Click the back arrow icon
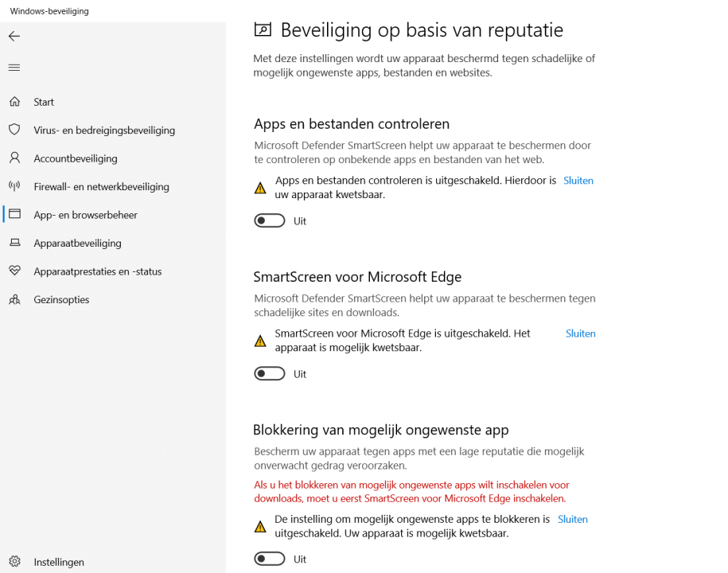728x573 pixels. pyautogui.click(x=14, y=37)
